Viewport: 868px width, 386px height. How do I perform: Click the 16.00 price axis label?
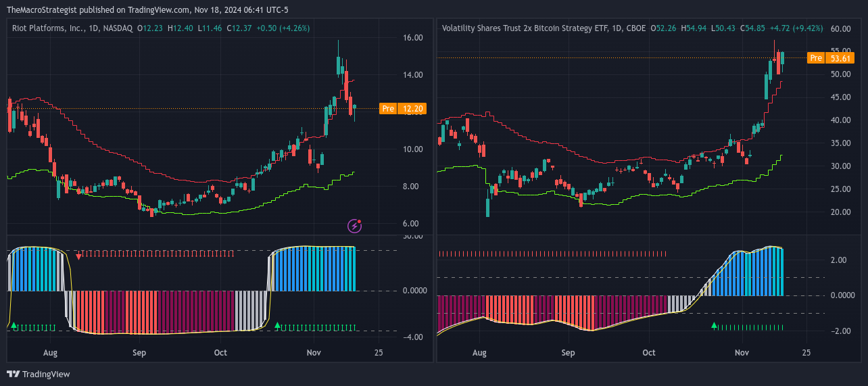click(412, 38)
